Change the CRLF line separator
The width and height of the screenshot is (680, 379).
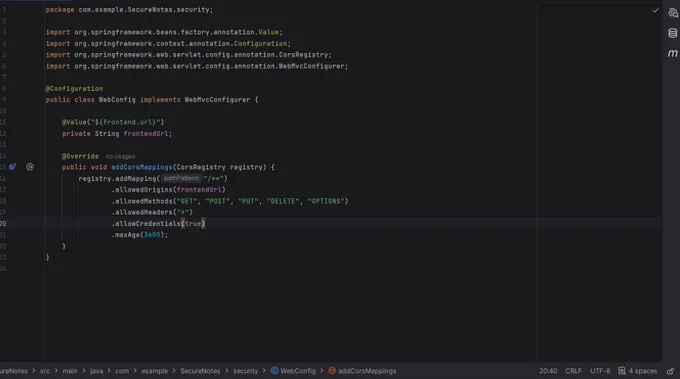coord(573,371)
